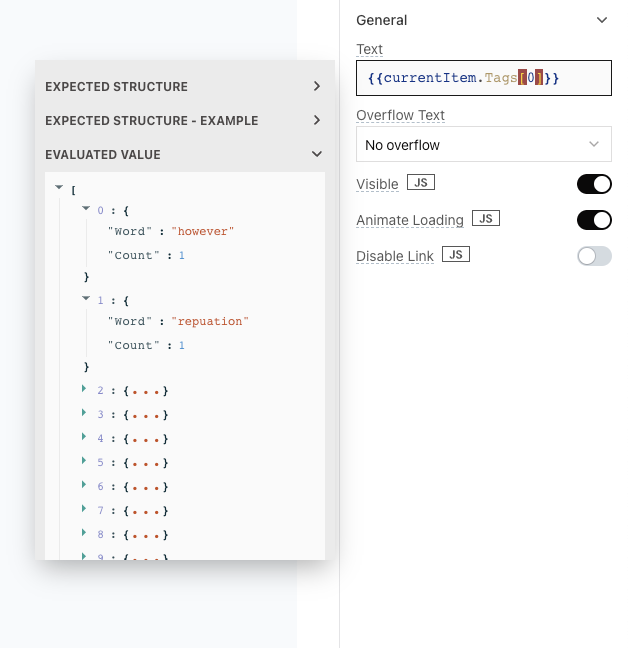Click the Count value of item 0

(182, 255)
